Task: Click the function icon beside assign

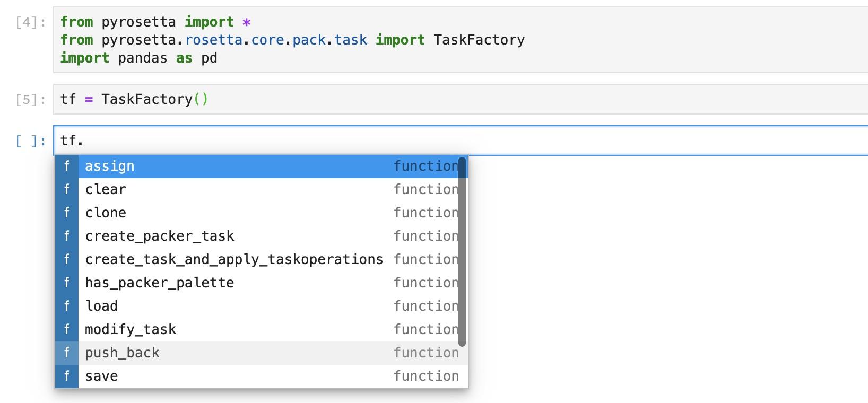Action: (67, 167)
